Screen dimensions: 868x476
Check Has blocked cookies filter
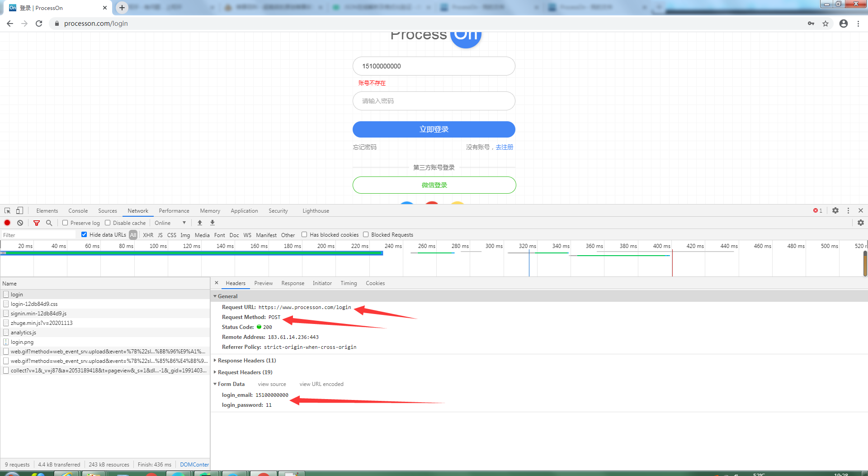(x=304, y=234)
